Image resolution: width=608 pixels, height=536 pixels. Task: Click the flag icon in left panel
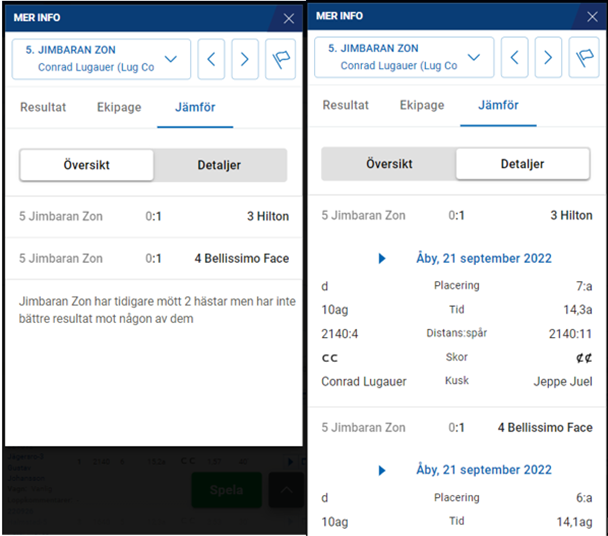click(281, 59)
